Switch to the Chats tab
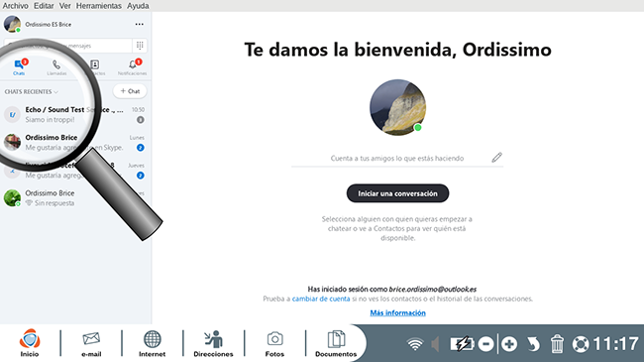Screen dimensions: 644x362 coord(19,67)
